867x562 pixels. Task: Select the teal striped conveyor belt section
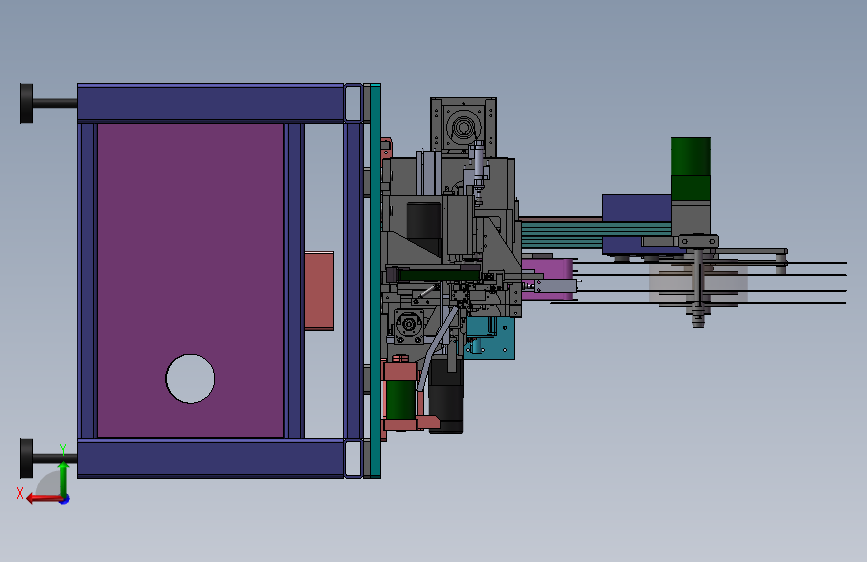tap(596, 235)
